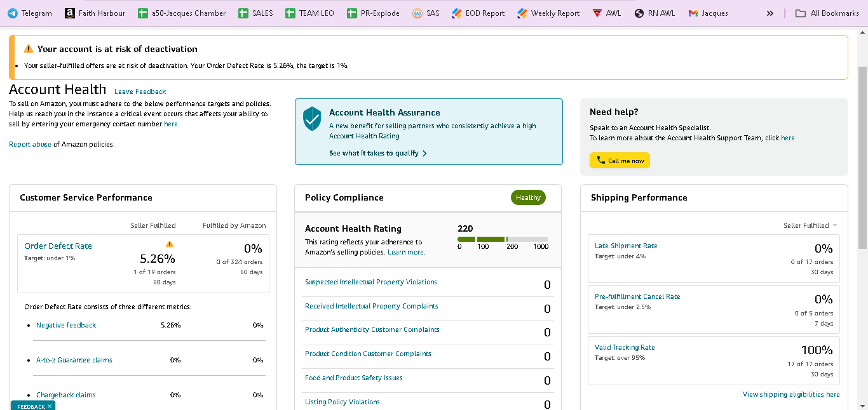Viewport: 868px width, 410px height.
Task: Click the Shipping Performance heading
Action: (x=639, y=197)
